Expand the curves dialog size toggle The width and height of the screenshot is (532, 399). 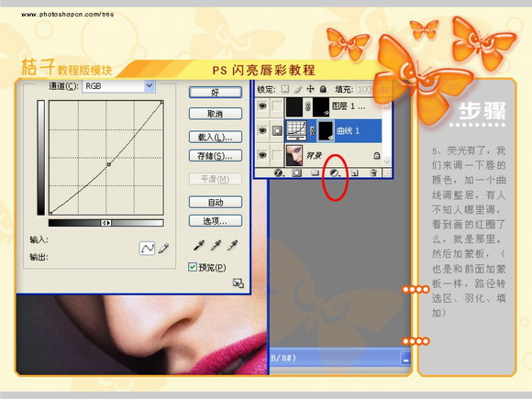238,283
